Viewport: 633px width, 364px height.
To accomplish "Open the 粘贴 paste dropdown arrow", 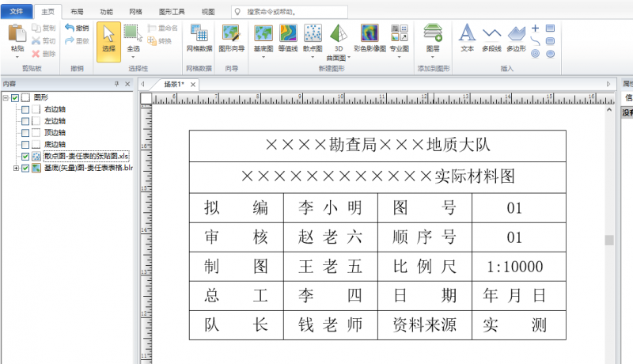I will [17, 56].
